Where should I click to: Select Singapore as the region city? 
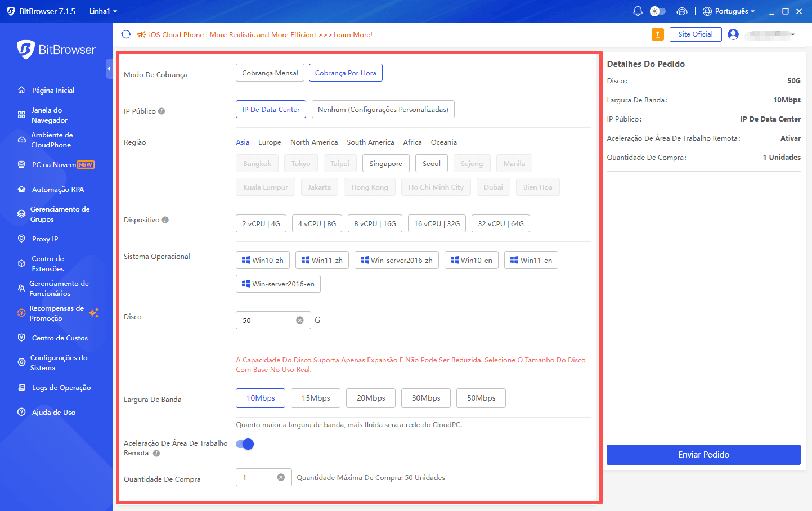pos(386,163)
